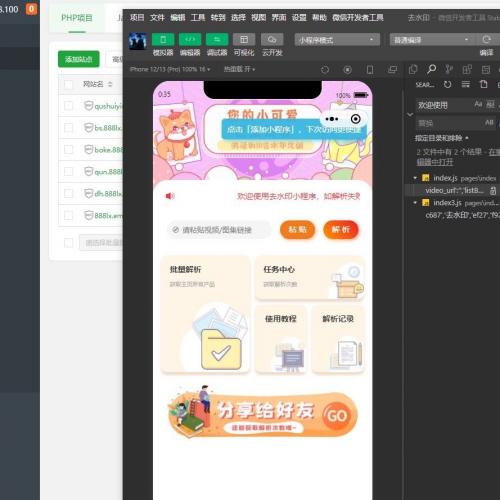
Task: Click the green 添加站点 button
Action: coord(79,59)
